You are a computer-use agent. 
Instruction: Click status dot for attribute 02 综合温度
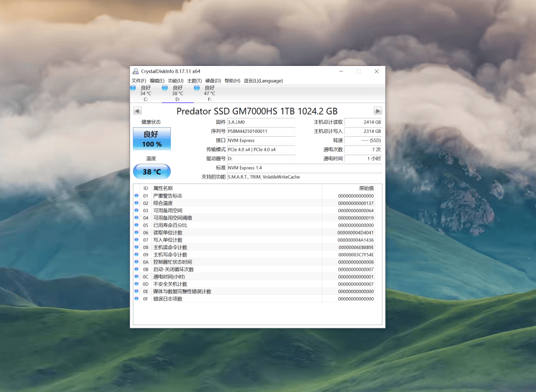[x=136, y=203]
